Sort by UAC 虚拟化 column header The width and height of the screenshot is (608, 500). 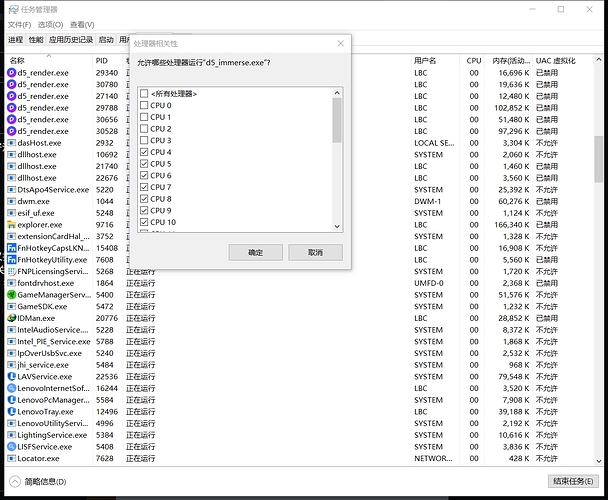point(562,61)
